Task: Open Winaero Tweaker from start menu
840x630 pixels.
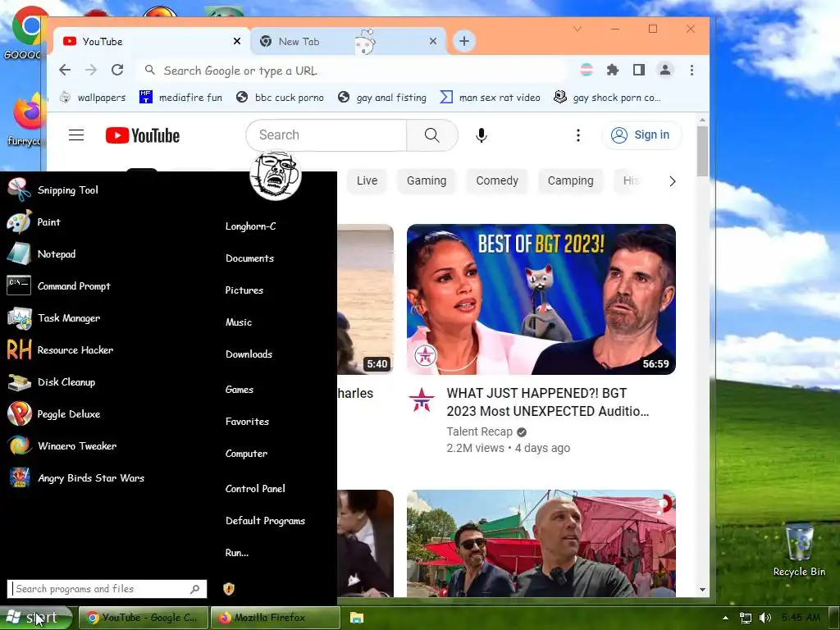Action: coord(62,445)
